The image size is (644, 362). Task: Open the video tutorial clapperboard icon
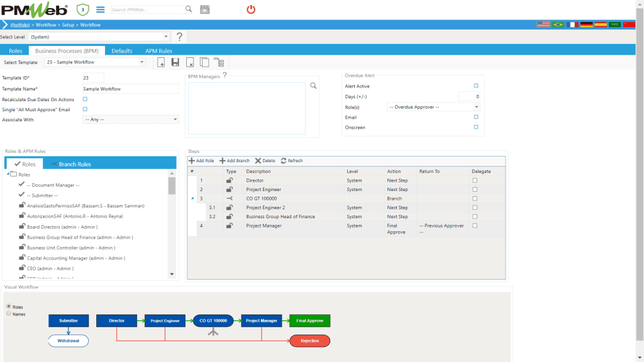pos(204,9)
